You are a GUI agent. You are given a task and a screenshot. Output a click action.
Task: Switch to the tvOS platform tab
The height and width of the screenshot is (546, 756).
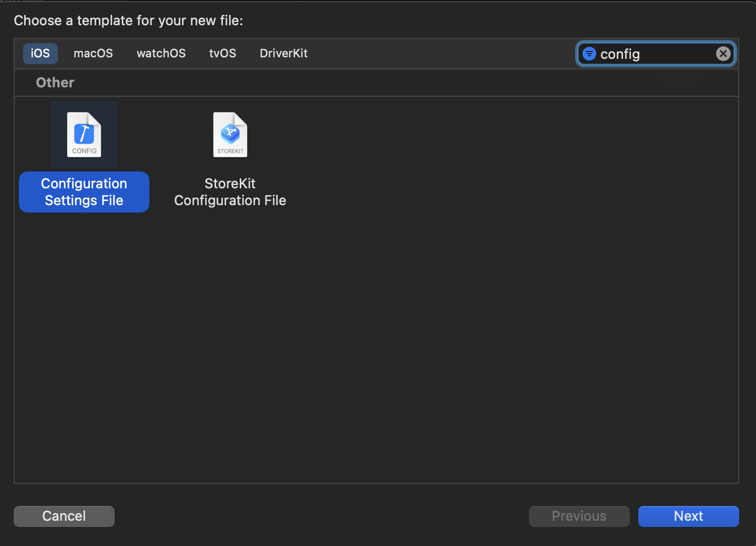click(x=223, y=54)
